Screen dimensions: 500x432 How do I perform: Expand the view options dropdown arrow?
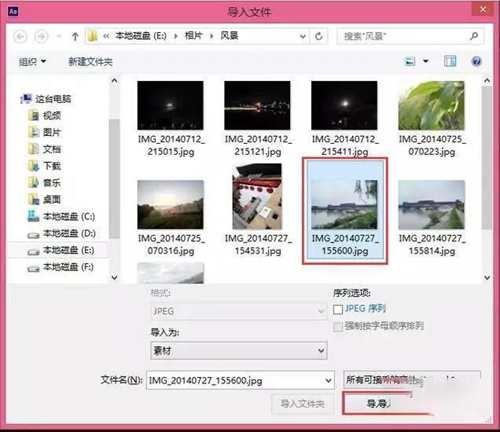click(426, 61)
